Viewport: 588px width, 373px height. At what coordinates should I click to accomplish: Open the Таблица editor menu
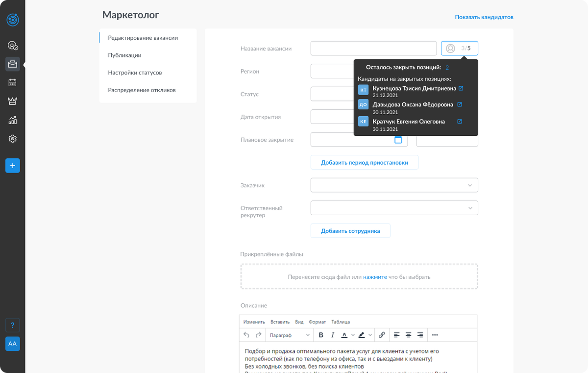click(341, 322)
